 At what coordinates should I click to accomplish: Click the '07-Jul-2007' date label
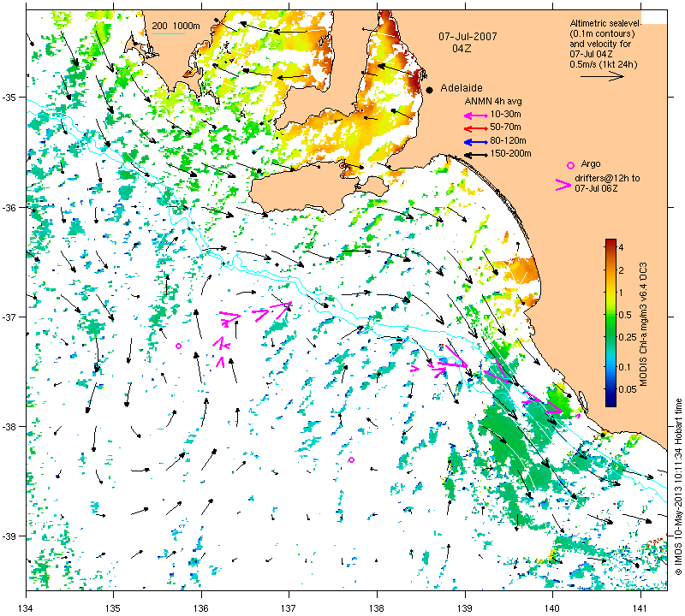[x=468, y=37]
